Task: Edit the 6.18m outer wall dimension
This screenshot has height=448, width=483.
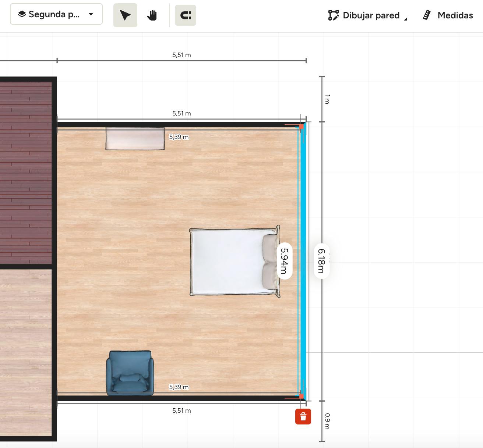Action: (x=321, y=261)
